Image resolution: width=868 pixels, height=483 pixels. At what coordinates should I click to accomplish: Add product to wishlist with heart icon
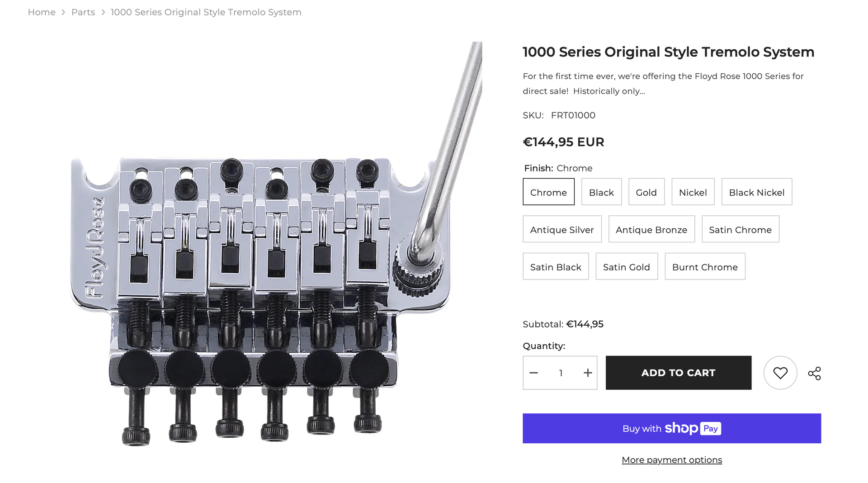coord(780,373)
